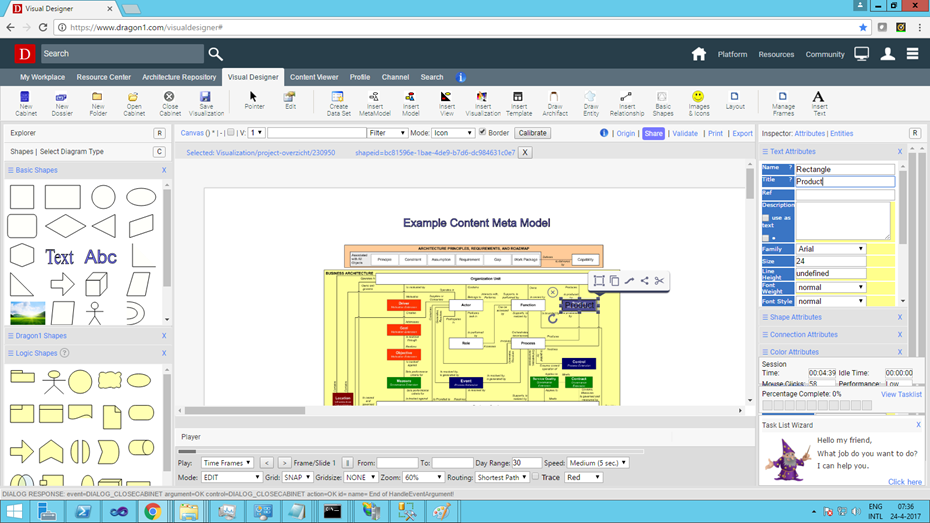This screenshot has height=523, width=930.
Task: Click the Save Visualization icon
Action: click(x=206, y=102)
